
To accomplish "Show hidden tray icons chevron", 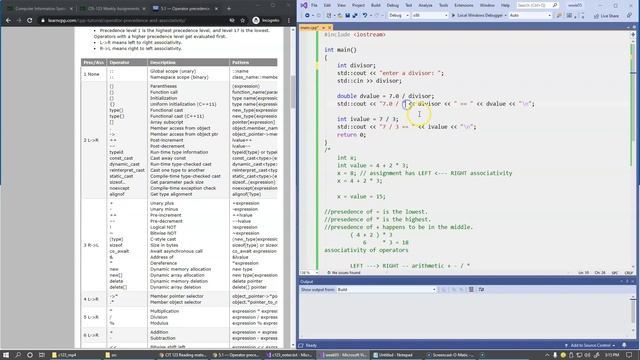I will [547, 355].
